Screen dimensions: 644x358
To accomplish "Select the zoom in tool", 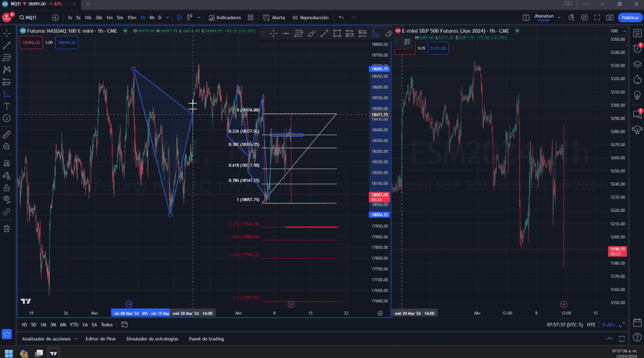I will pos(6,147).
